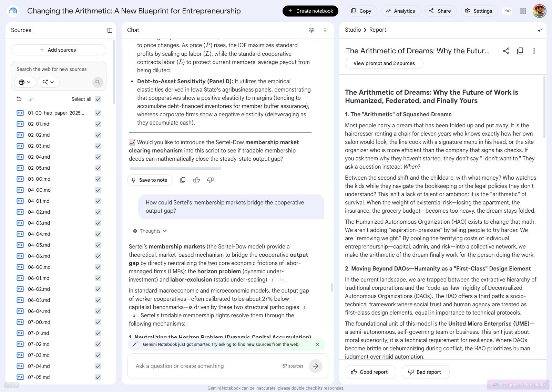This screenshot has width=552, height=392.
Task: Copy the chat response to clipboard
Action: (x=183, y=180)
